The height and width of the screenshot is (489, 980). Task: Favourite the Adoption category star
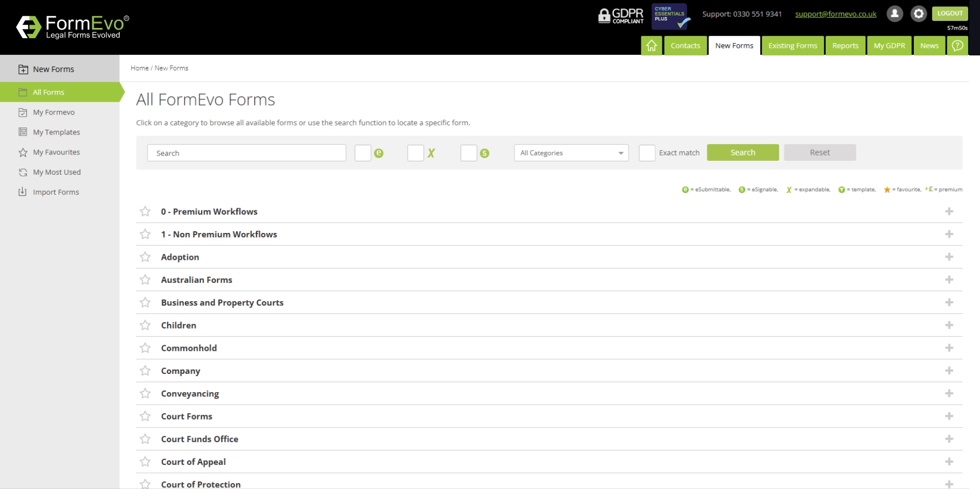pyautogui.click(x=145, y=257)
